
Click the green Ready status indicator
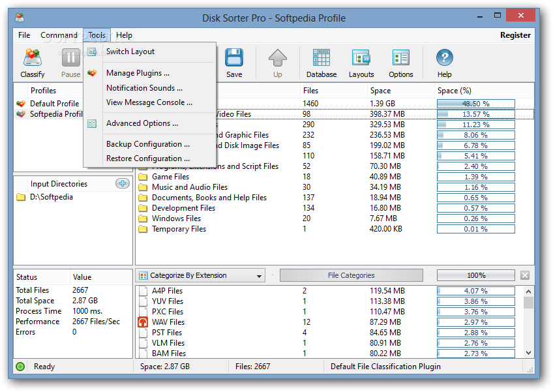(20, 367)
